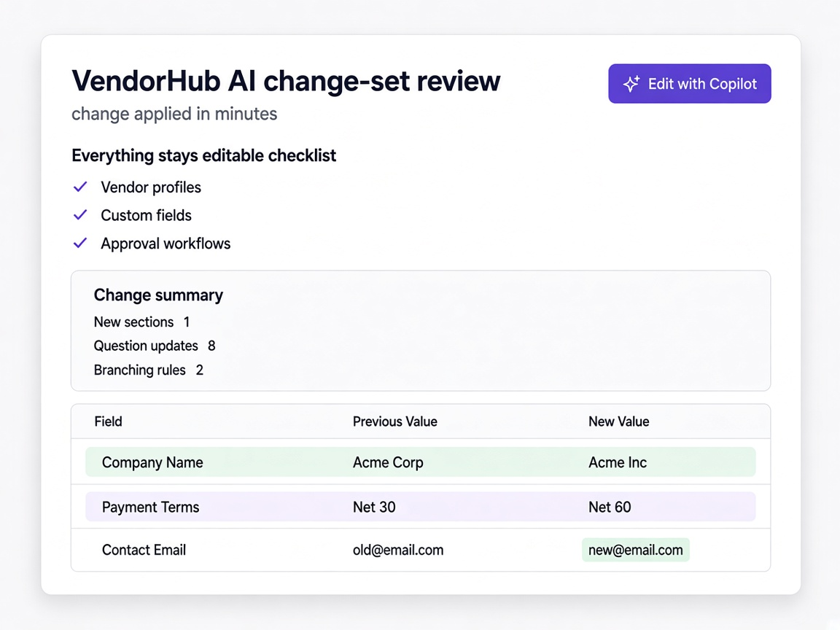
Task: Click the Change summary heading
Action: click(x=158, y=295)
